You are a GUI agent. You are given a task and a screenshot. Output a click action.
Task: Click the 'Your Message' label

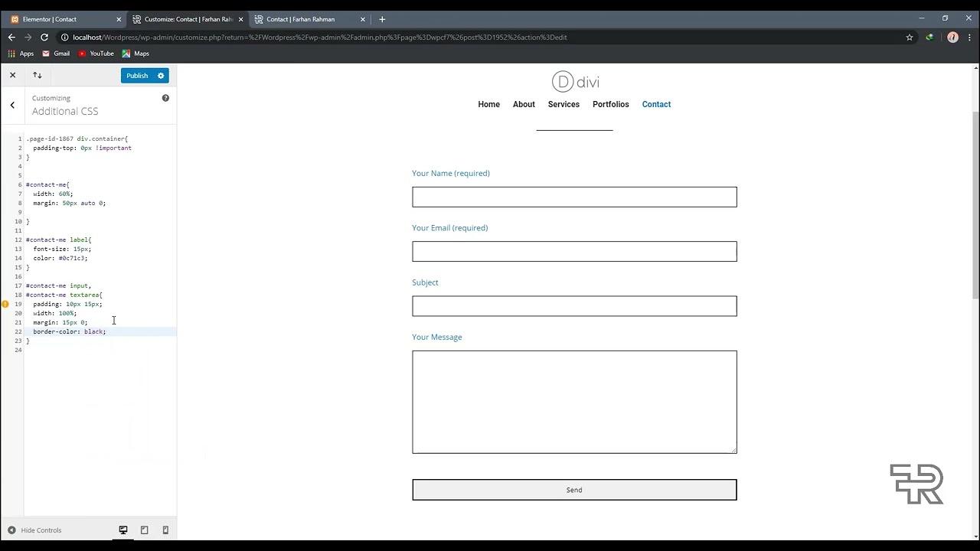point(437,337)
